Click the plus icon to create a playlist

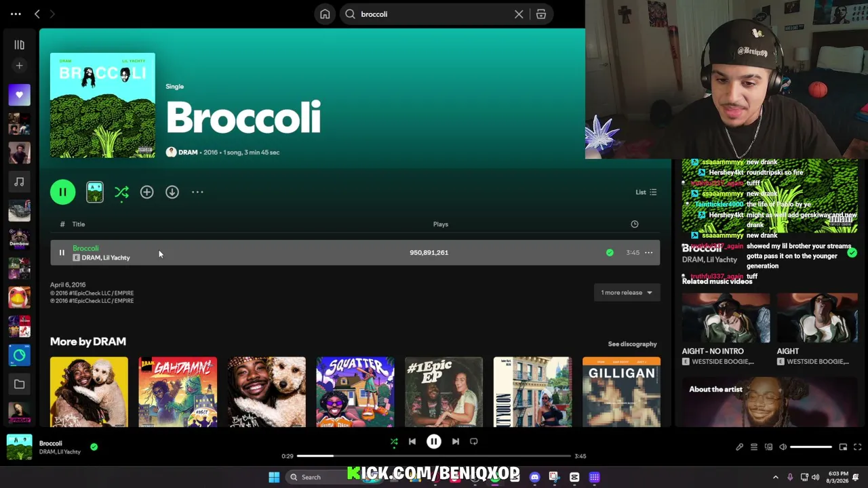pos(19,66)
